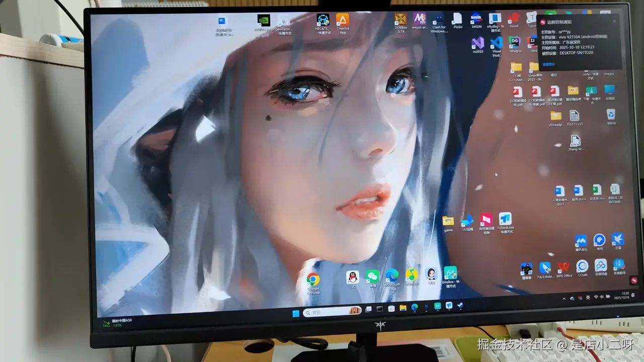644x362 pixels.
Task: Open CCtalk via its desktop icon
Action: click(582, 266)
